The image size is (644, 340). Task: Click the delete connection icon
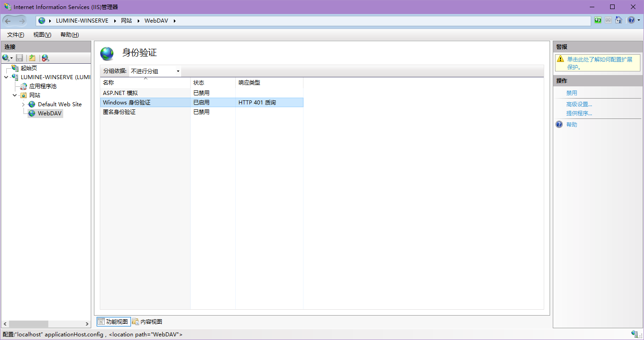tap(45, 58)
